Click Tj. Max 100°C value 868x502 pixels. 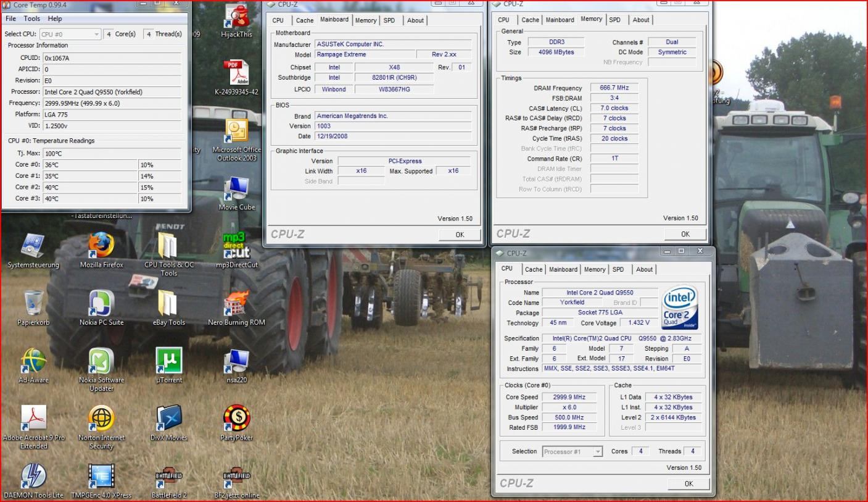(x=112, y=154)
